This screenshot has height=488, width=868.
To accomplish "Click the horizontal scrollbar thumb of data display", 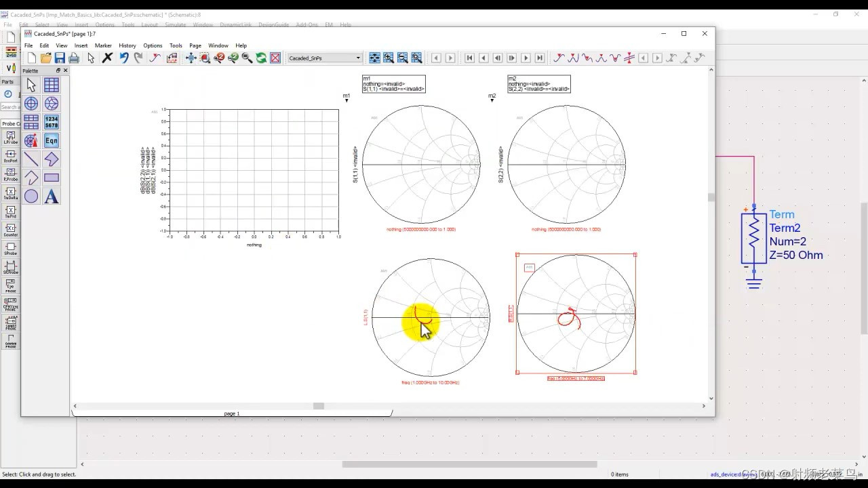I will click(319, 406).
